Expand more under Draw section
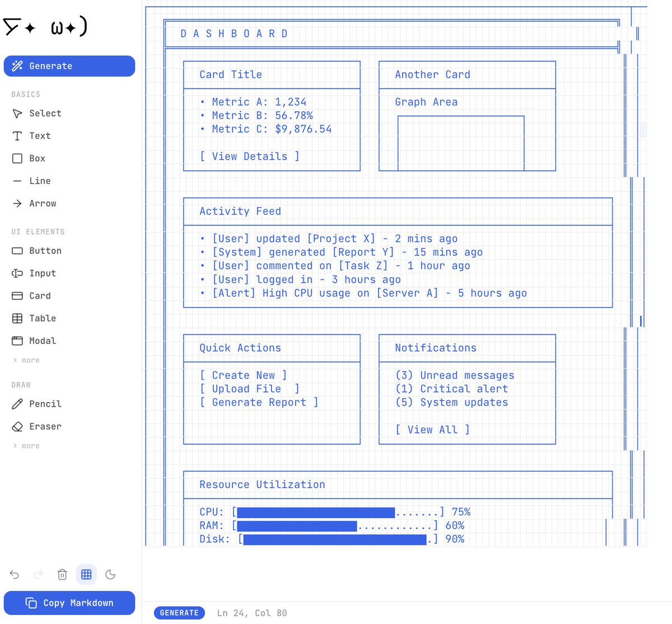The image size is (672, 624). [x=26, y=446]
